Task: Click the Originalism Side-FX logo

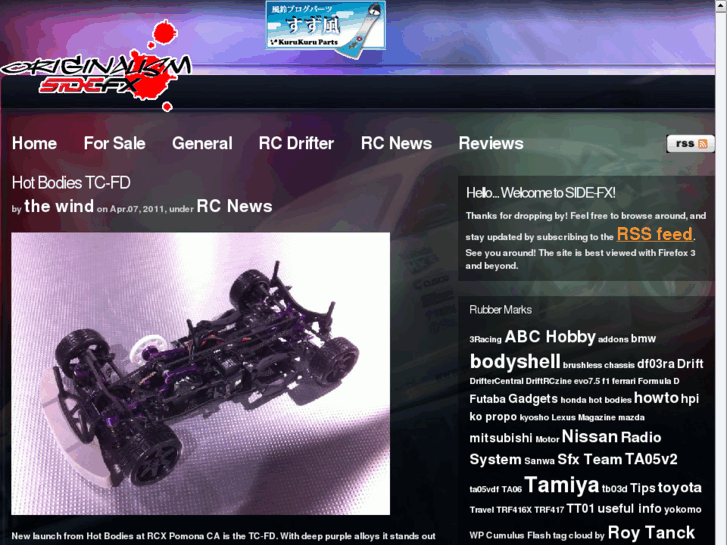Action: point(96,67)
